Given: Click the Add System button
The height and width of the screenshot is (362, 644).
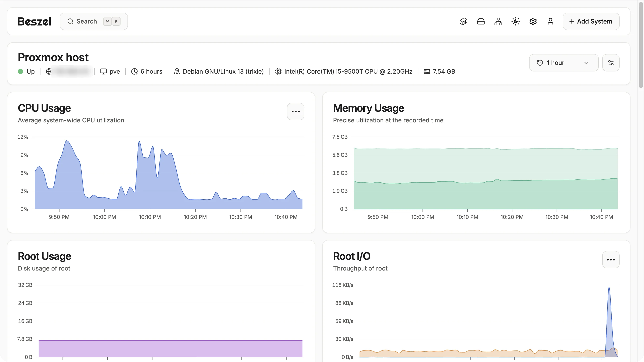Looking at the screenshot, I should (x=591, y=22).
